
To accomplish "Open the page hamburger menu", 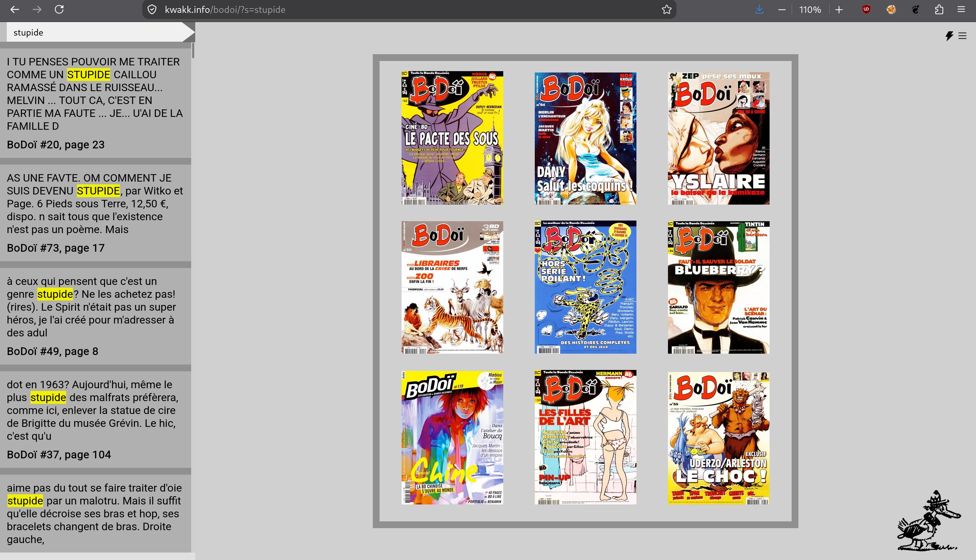I will (x=962, y=36).
